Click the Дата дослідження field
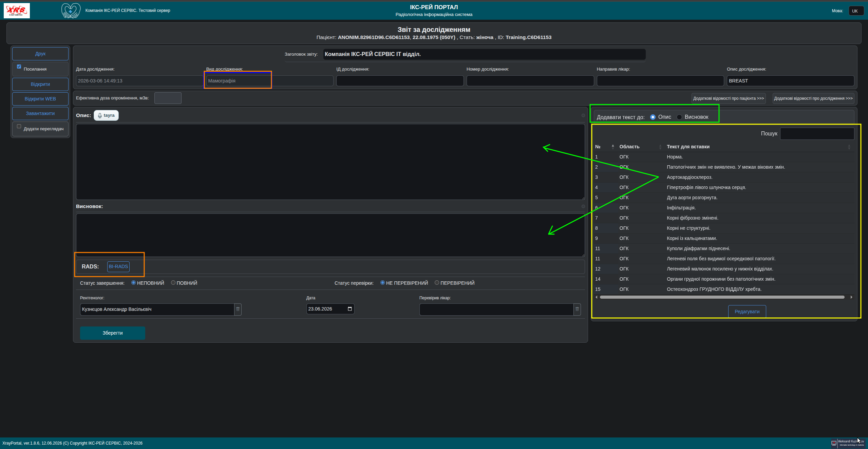The image size is (868, 449). [140, 81]
